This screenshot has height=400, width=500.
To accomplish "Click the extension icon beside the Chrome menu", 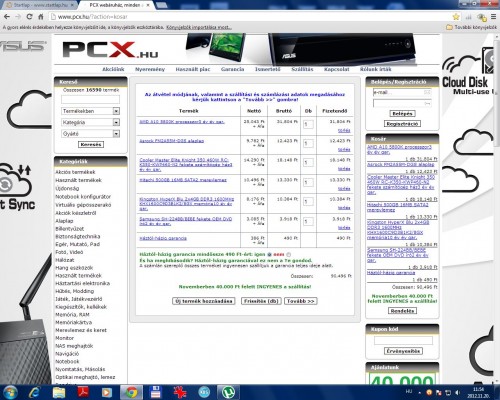I will pos(481,17).
